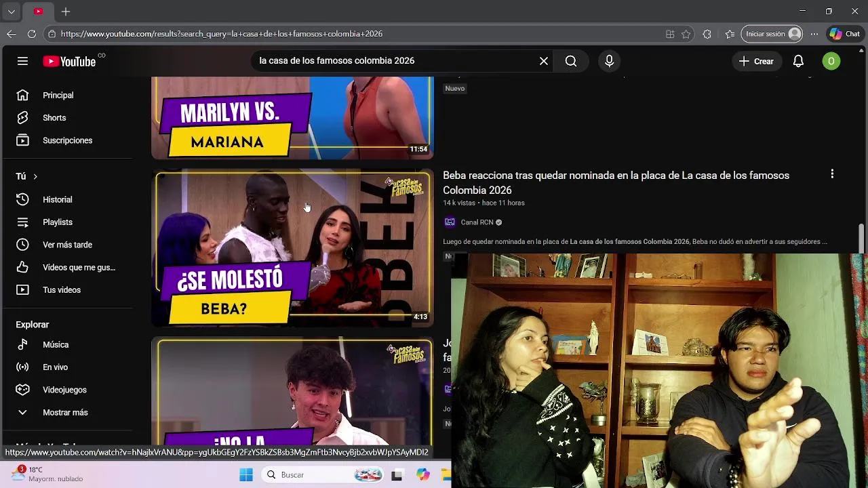Go to the YouTube home logo
This screenshot has height=488, width=868.
[70, 61]
